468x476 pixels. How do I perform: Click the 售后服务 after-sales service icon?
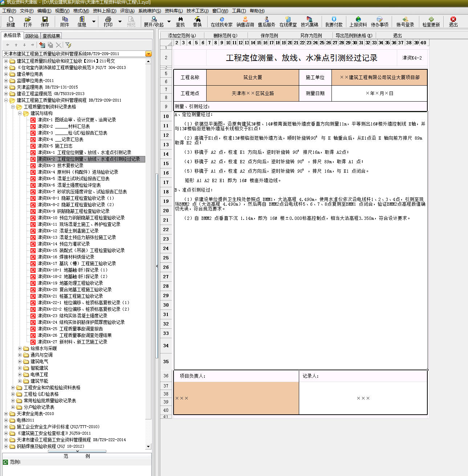(x=266, y=21)
